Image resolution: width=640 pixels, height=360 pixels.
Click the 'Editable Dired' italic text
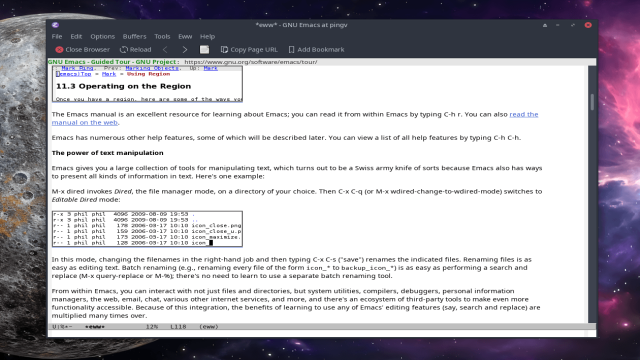tap(74, 200)
